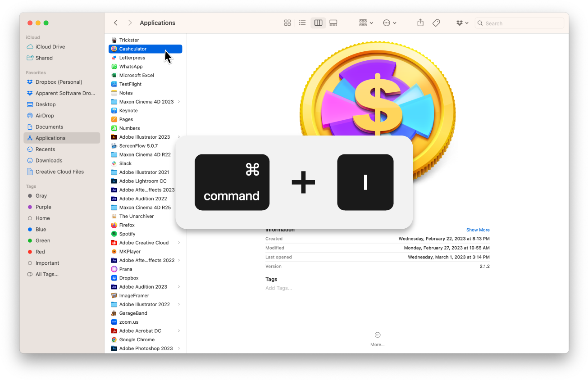This screenshot has height=380, width=588.
Task: Select Applications in sidebar
Action: [x=62, y=138]
